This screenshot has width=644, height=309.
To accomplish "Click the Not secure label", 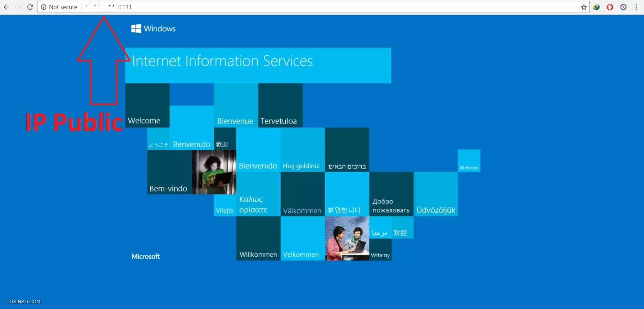I will (63, 7).
